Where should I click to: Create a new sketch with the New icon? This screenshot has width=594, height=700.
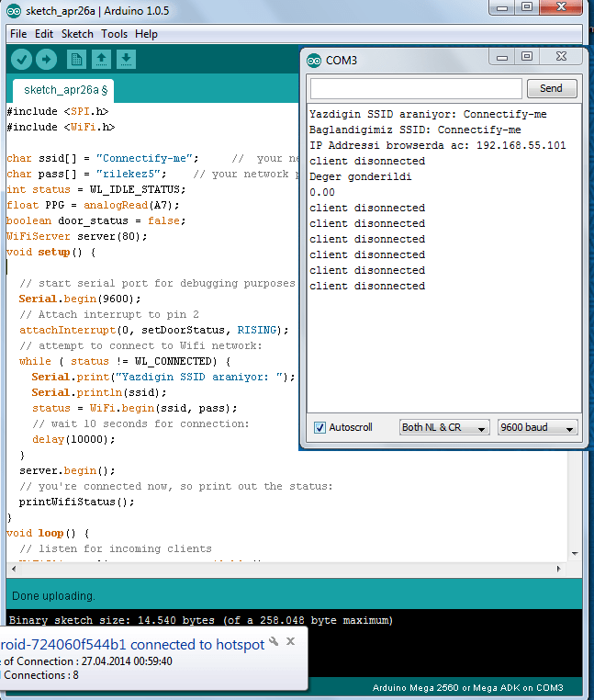[x=76, y=60]
